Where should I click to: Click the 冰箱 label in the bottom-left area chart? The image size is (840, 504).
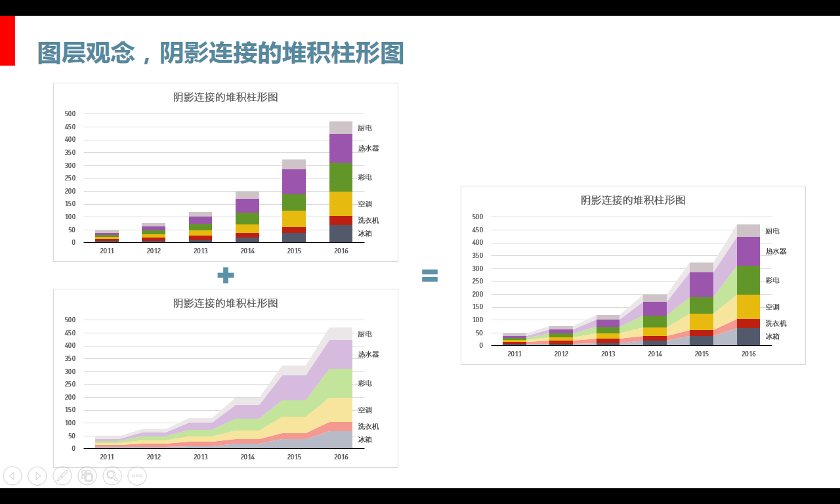365,440
